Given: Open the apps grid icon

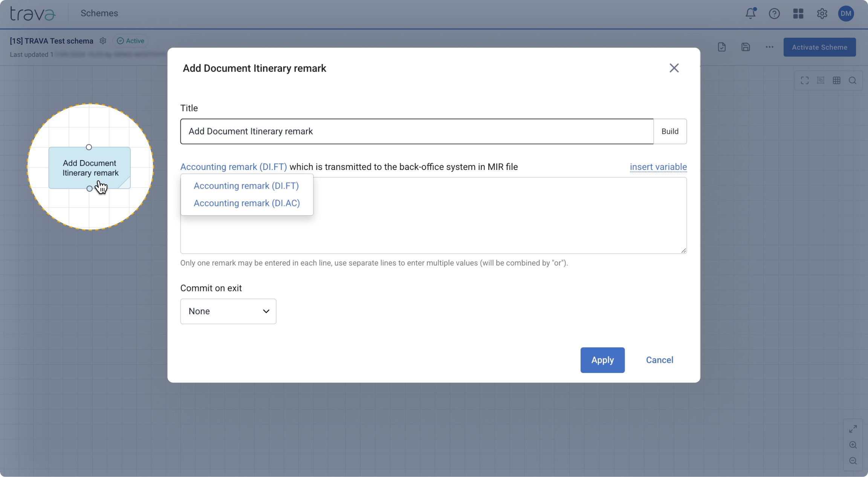Looking at the screenshot, I should coord(798,14).
